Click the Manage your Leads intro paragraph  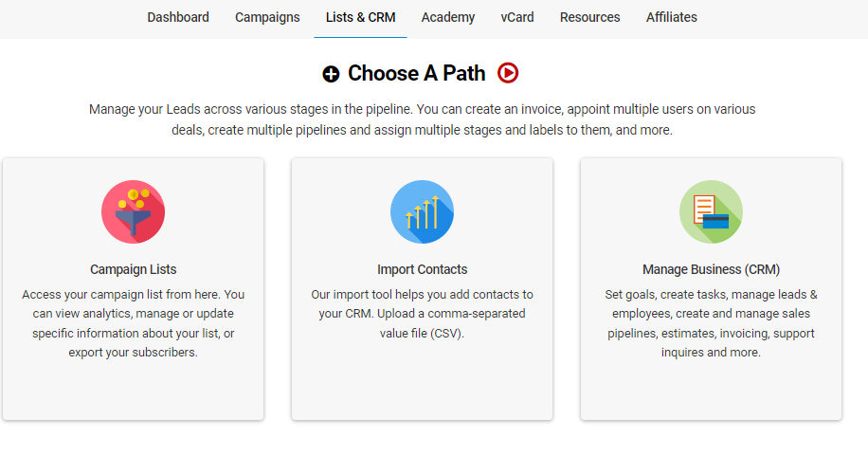click(422, 119)
